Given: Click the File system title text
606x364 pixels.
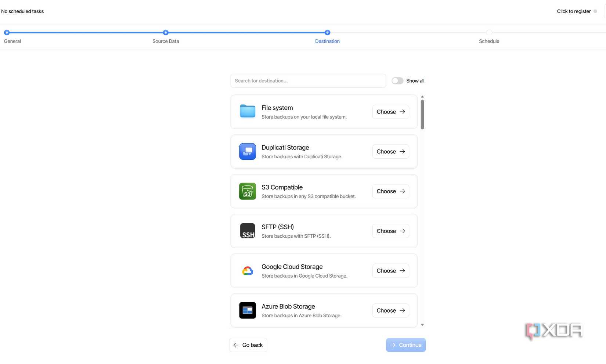Looking at the screenshot, I should pyautogui.click(x=277, y=108).
